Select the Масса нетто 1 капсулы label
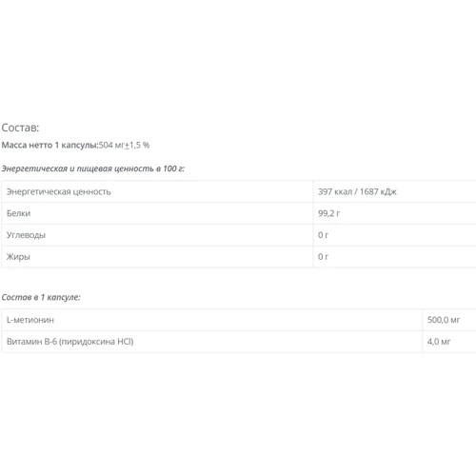Image resolution: width=476 pixels, height=476 pixels. click(50, 145)
